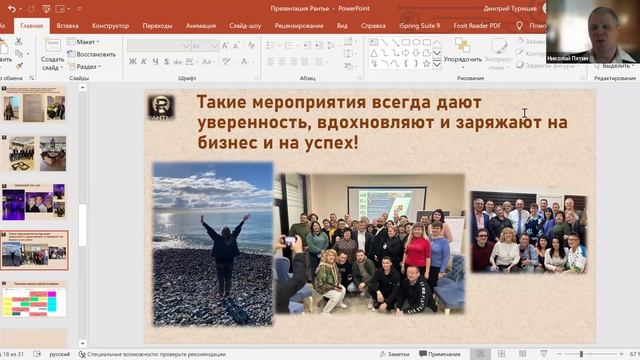Open the Вставка tab
The height and width of the screenshot is (360, 640).
(x=67, y=26)
